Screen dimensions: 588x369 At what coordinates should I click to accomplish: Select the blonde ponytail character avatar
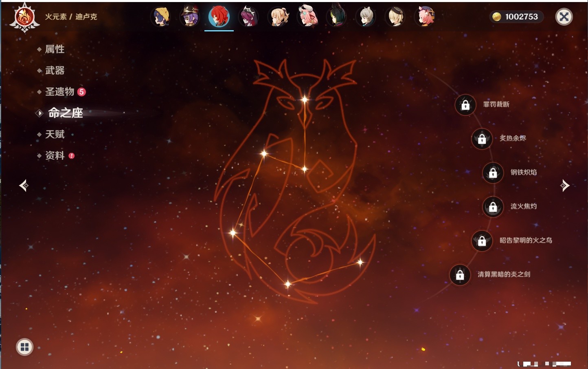pyautogui.click(x=278, y=17)
